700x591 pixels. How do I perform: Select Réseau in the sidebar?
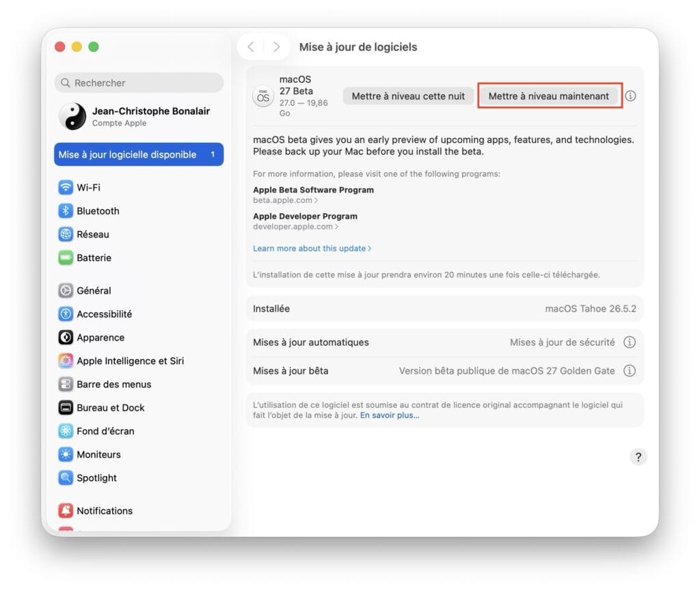click(x=139, y=234)
